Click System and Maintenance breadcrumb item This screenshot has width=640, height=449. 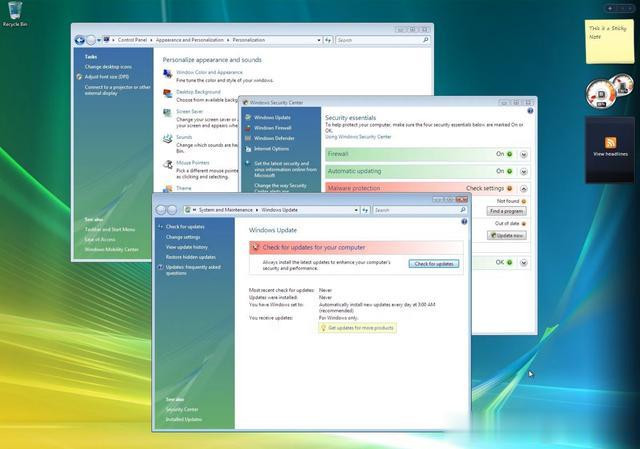pos(226,210)
